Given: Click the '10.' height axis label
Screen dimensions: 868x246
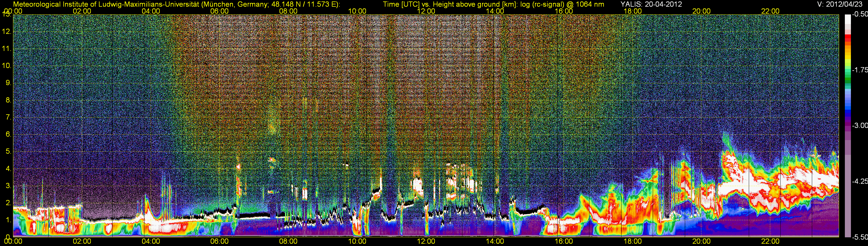Looking at the screenshot, I should pyautogui.click(x=7, y=65).
